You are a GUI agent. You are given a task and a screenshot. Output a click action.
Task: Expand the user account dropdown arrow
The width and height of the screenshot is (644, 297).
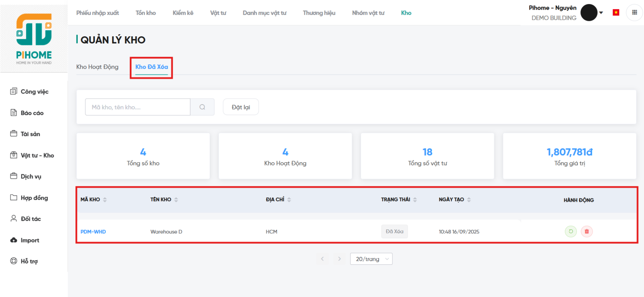click(601, 13)
